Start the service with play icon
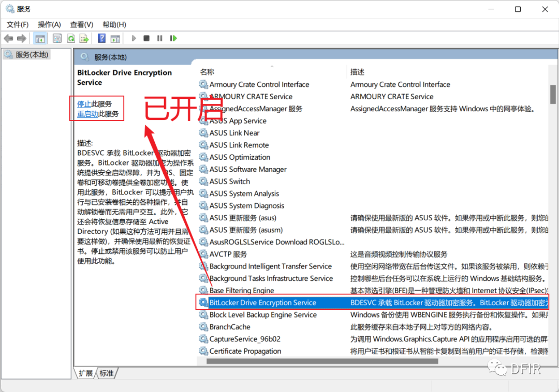 coord(134,38)
